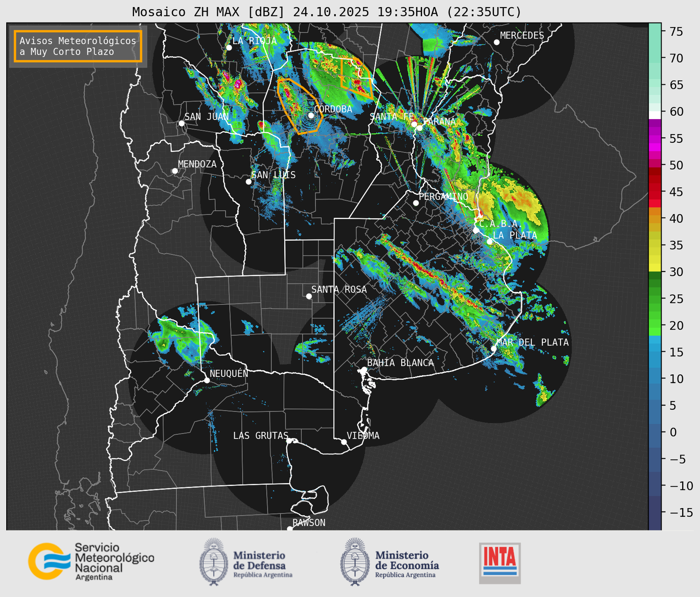
Task: Click the LAS GRUTAS label text
Action: click(x=261, y=436)
